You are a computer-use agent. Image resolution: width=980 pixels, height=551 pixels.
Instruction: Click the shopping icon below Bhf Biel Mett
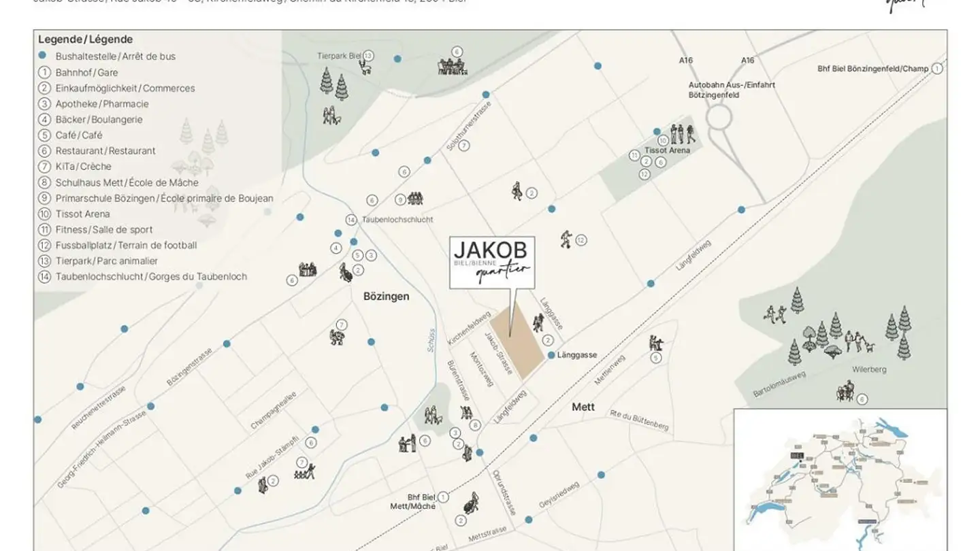[470, 505]
